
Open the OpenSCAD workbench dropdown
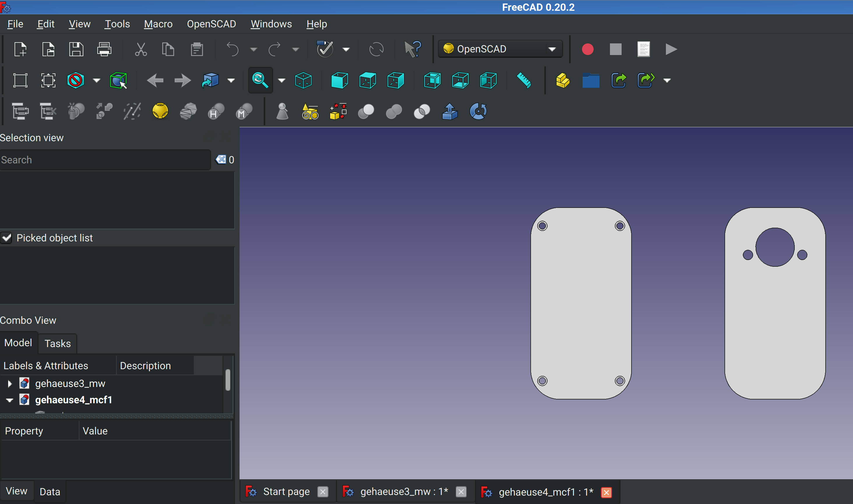[x=500, y=49]
